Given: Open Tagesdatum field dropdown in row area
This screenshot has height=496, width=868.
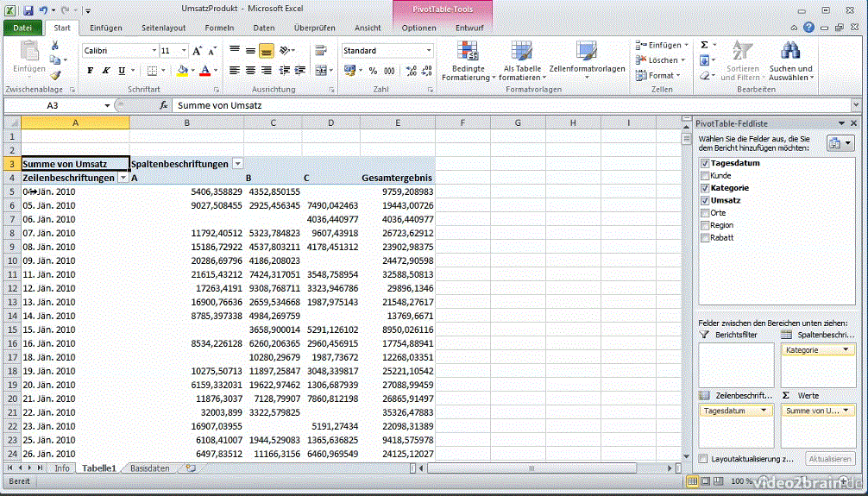Looking at the screenshot, I should (x=764, y=411).
